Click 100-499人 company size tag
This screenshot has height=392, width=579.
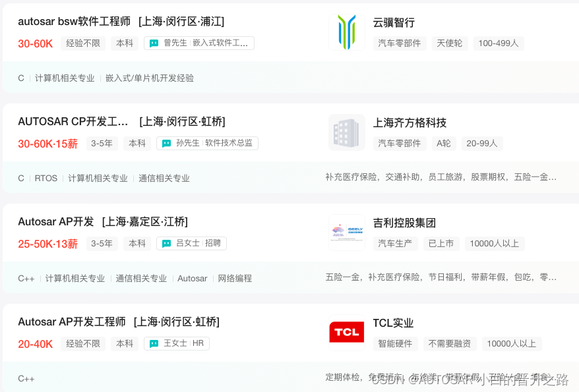pos(499,43)
